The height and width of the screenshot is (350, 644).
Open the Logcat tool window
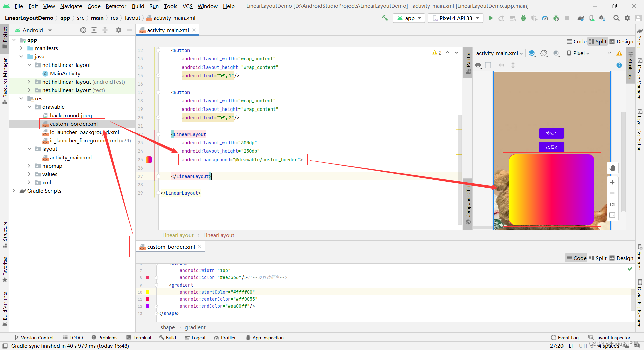pyautogui.click(x=195, y=338)
